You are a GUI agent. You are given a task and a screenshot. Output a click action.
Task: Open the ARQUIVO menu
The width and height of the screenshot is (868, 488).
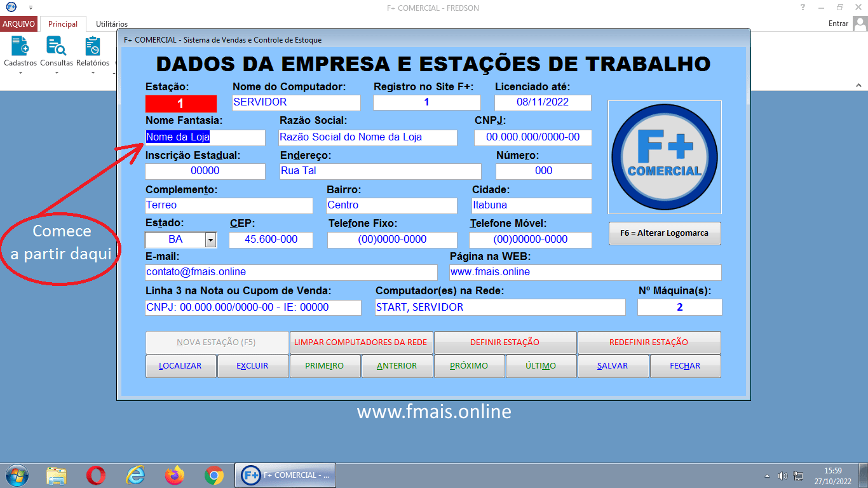pos(19,24)
